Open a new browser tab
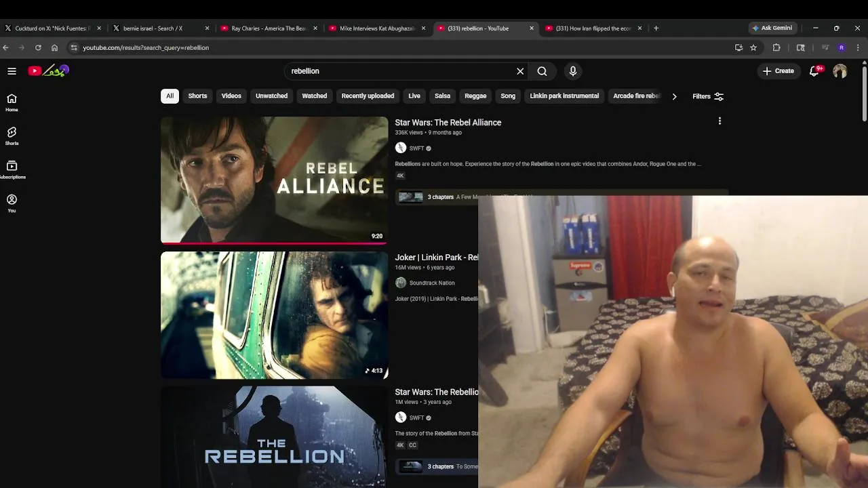868x488 pixels. click(656, 28)
